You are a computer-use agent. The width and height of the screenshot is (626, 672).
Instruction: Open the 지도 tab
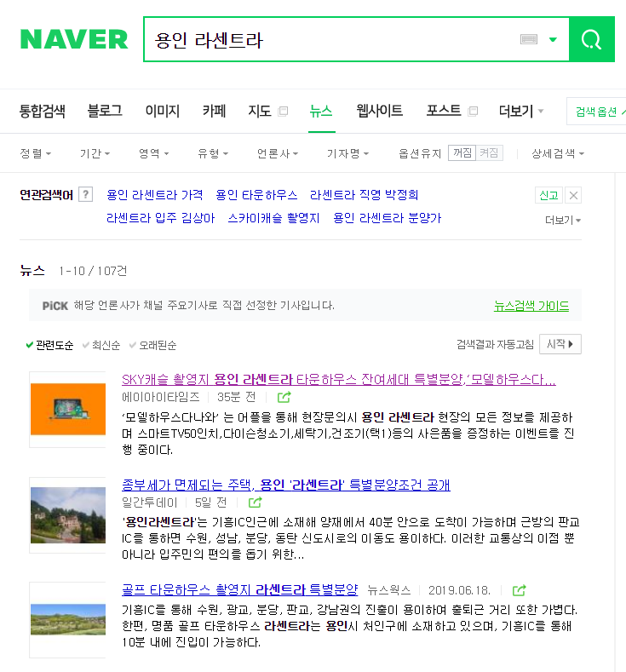[260, 111]
